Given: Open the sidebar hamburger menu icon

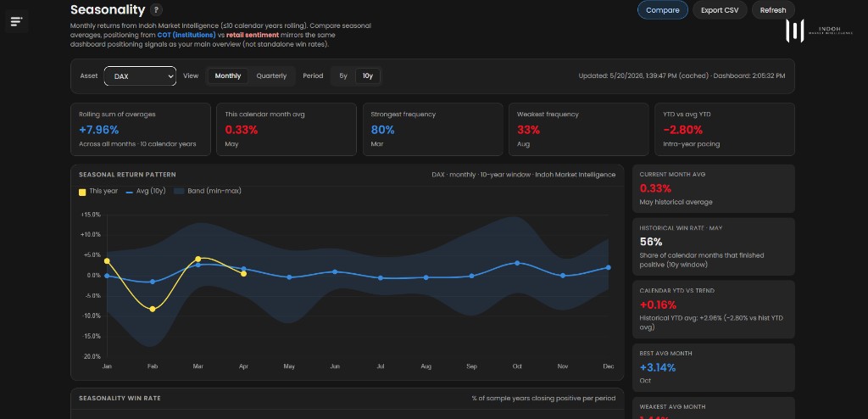Looking at the screenshot, I should (17, 21).
